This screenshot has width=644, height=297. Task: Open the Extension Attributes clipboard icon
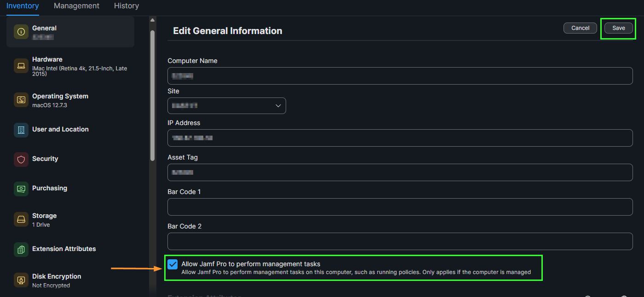21,250
